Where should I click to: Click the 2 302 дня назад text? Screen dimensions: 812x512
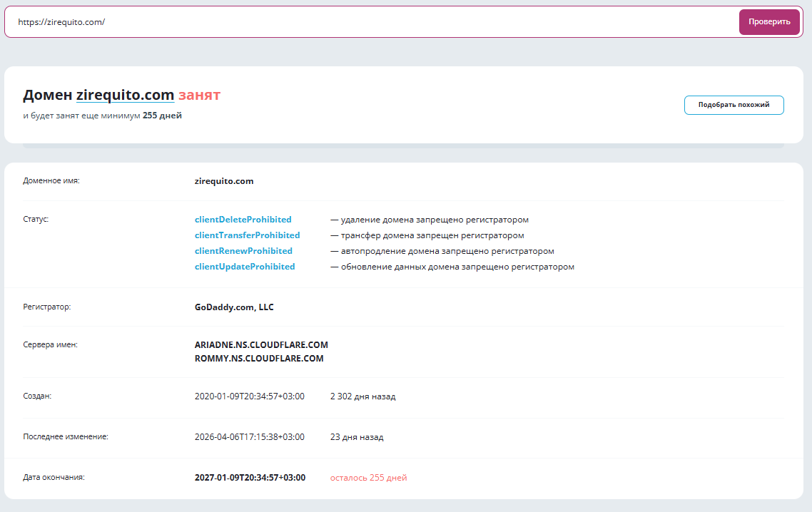point(362,396)
